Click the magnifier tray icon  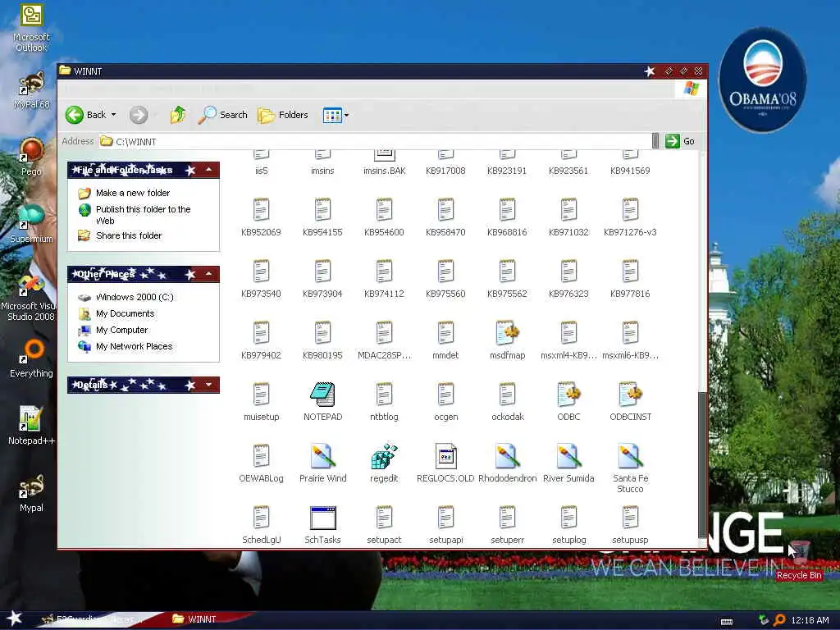point(779,620)
